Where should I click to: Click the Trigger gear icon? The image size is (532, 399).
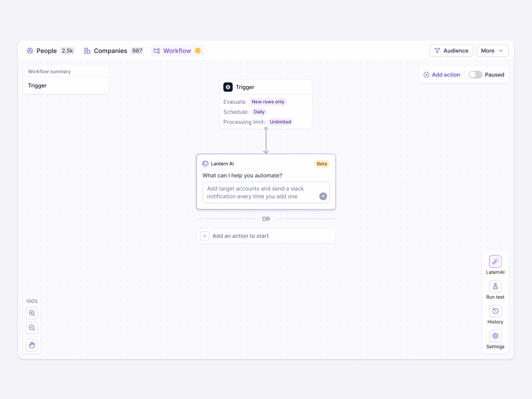228,87
